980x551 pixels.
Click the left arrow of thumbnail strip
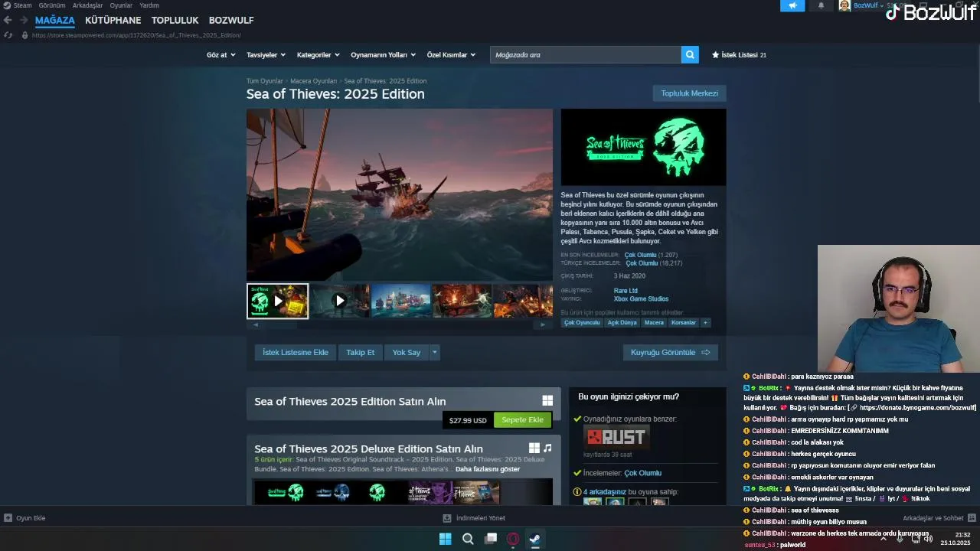pos(256,324)
